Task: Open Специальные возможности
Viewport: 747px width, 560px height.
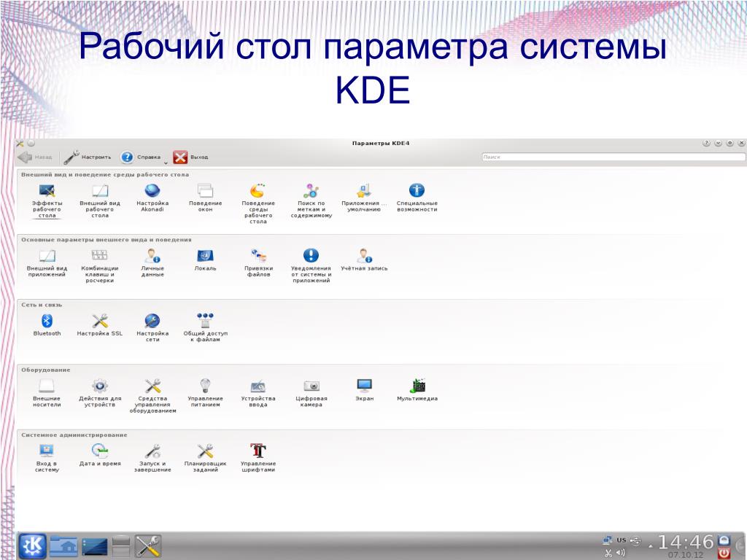Action: [x=417, y=198]
